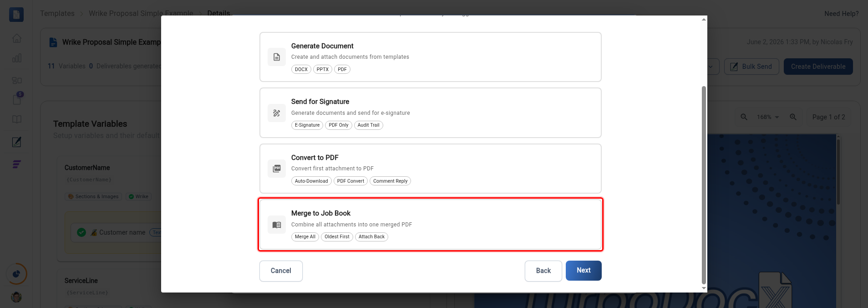The width and height of the screenshot is (868, 308).
Task: Click the Generate Document file icon
Action: coord(277,57)
